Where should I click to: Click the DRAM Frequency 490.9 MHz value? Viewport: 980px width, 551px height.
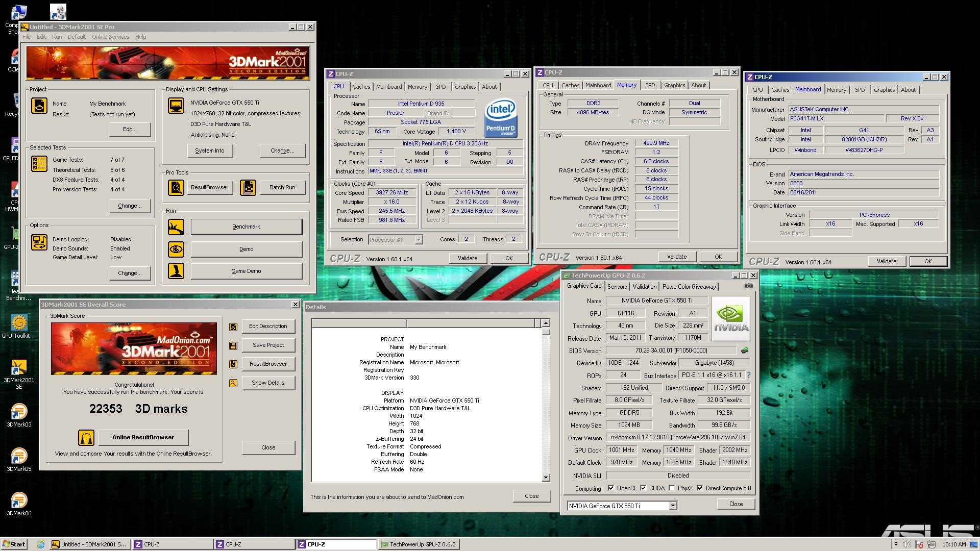(656, 143)
